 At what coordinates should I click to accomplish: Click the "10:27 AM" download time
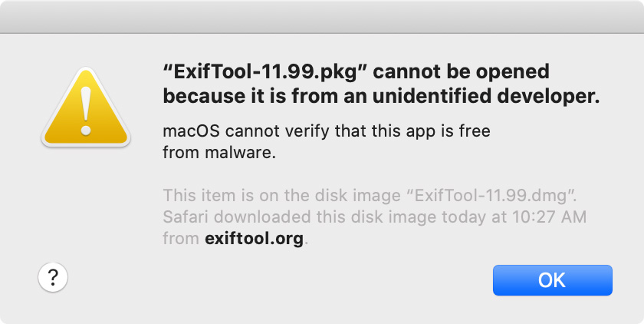point(548,217)
